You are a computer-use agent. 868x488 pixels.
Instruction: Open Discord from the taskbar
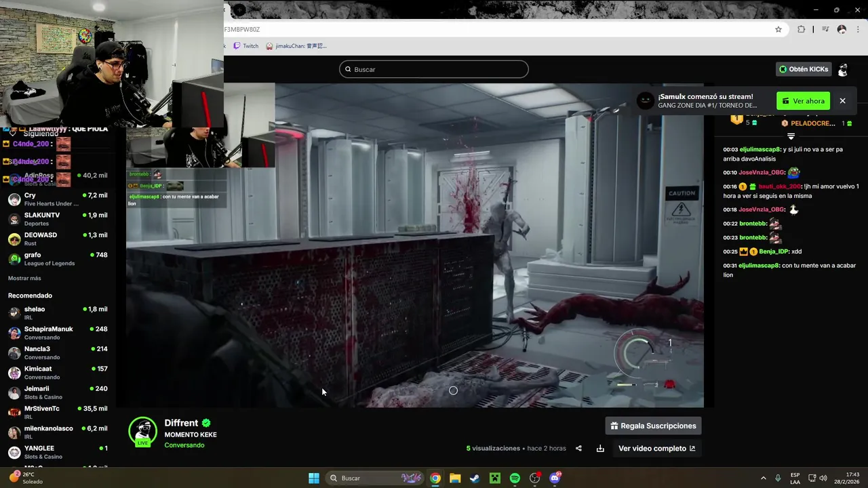pyautogui.click(x=555, y=478)
